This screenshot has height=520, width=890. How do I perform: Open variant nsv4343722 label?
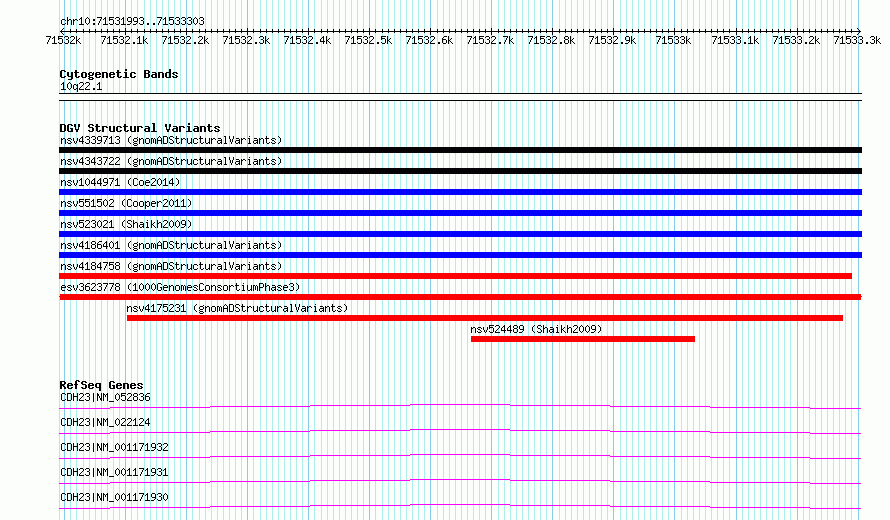coord(171,161)
